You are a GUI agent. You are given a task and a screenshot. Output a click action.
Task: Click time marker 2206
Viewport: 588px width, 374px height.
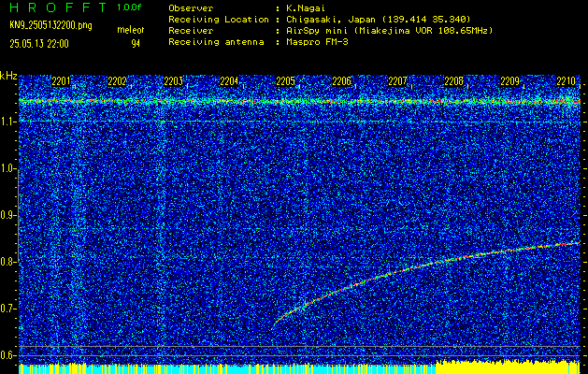341,81
